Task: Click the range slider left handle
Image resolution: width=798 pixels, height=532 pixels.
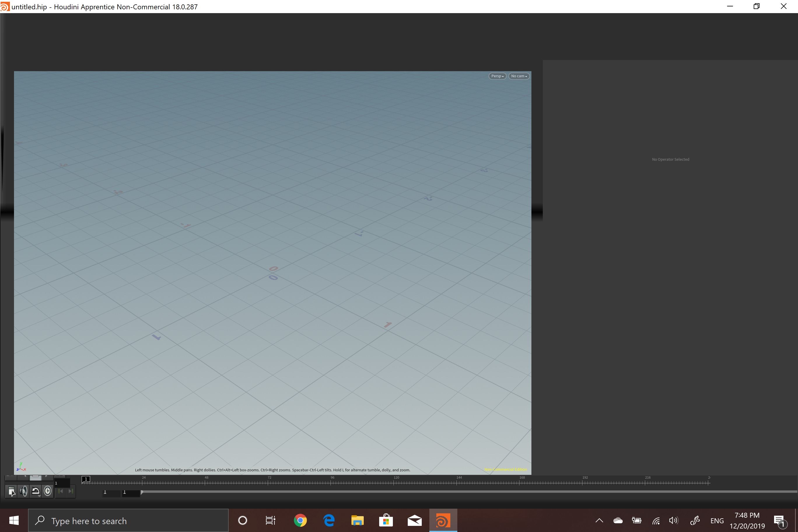Action: (142, 492)
